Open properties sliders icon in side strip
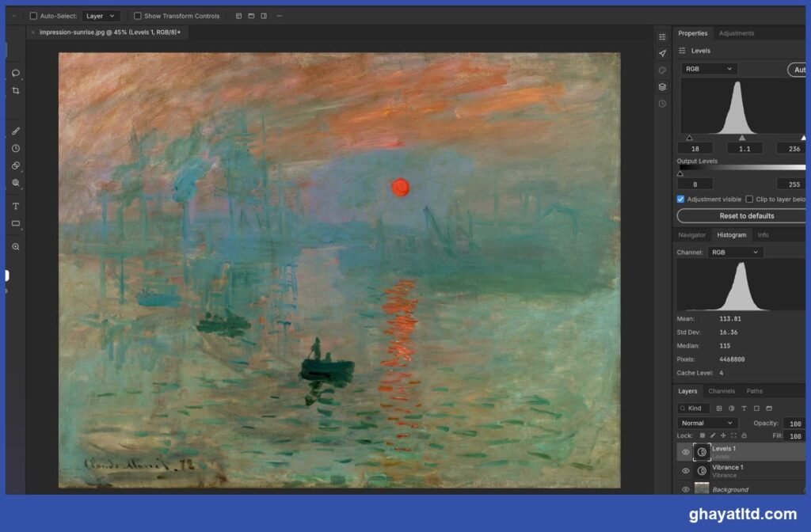The width and height of the screenshot is (811, 532). 662,36
